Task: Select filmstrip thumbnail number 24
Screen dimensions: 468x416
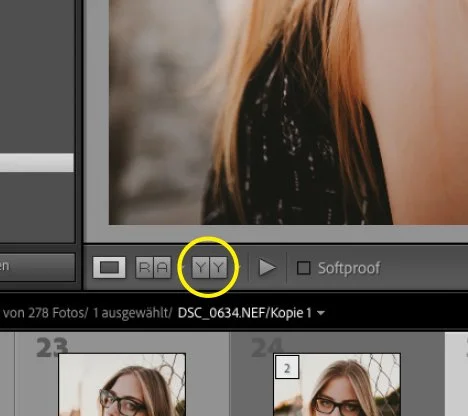Action: [x=337, y=384]
